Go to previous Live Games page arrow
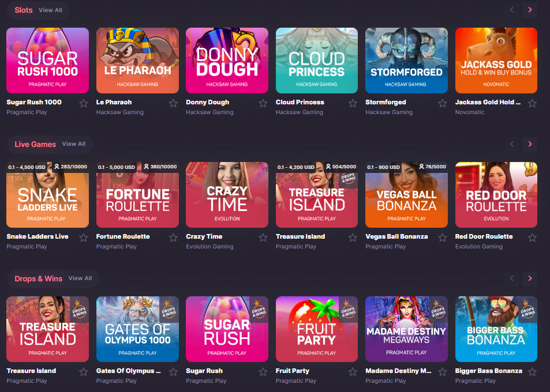The image size is (550, 392). 511,144
